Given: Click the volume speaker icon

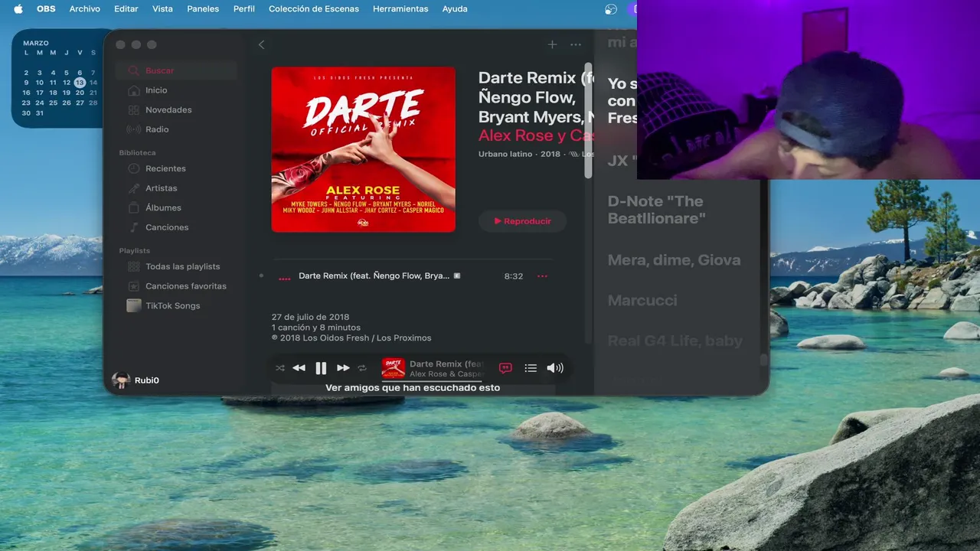Looking at the screenshot, I should coord(555,368).
